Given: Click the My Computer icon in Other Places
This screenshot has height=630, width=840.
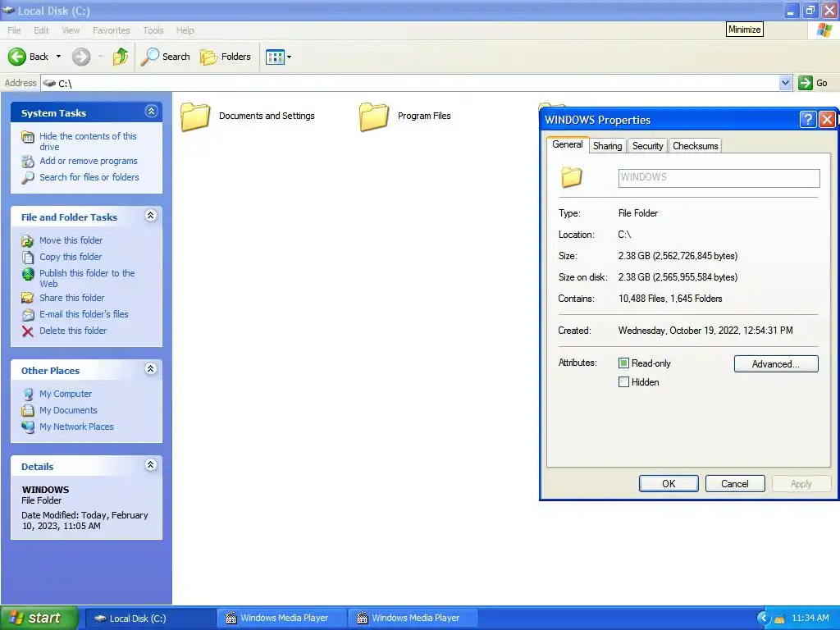Looking at the screenshot, I should pyautogui.click(x=28, y=395).
